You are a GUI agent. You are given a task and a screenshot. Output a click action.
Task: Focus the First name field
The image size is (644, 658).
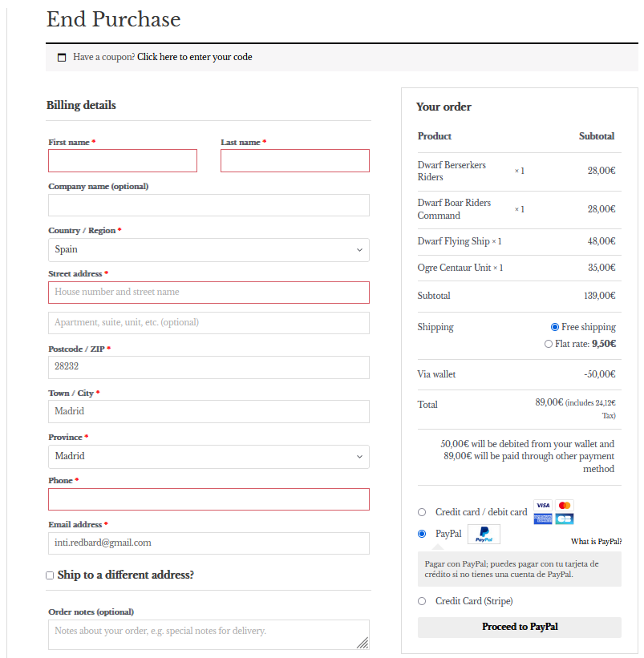tap(123, 161)
